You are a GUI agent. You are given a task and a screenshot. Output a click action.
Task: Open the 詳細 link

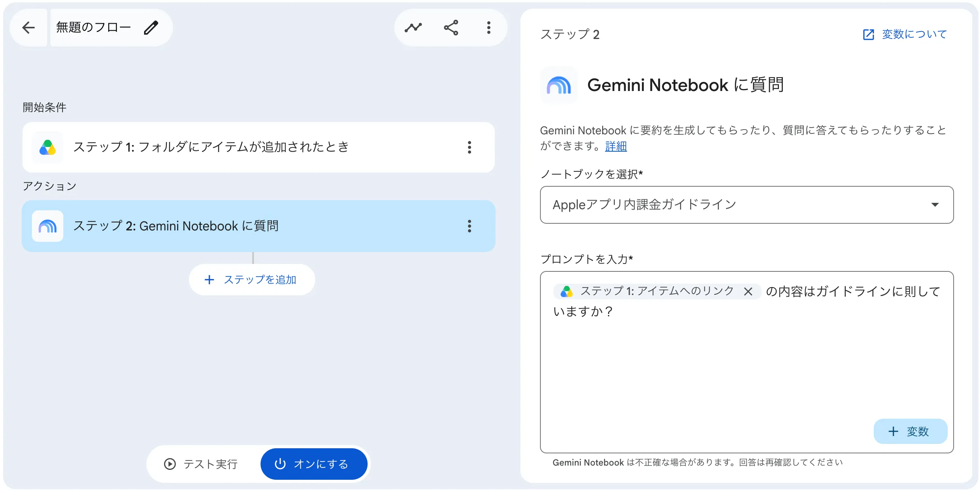(616, 146)
